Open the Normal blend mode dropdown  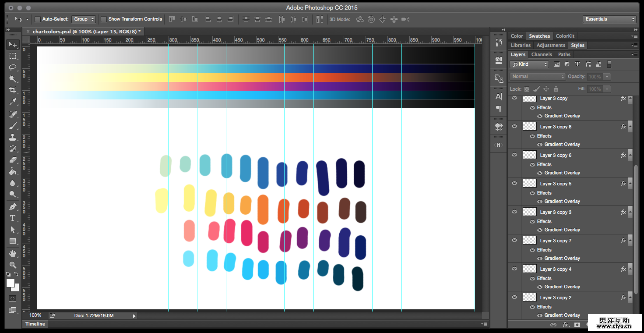pyautogui.click(x=538, y=77)
